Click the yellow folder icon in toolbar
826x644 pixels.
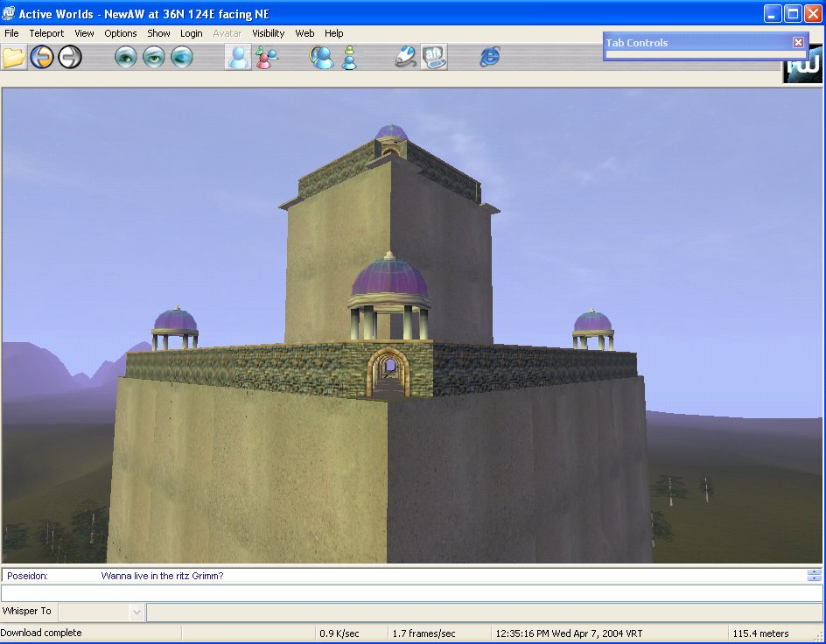tap(14, 58)
